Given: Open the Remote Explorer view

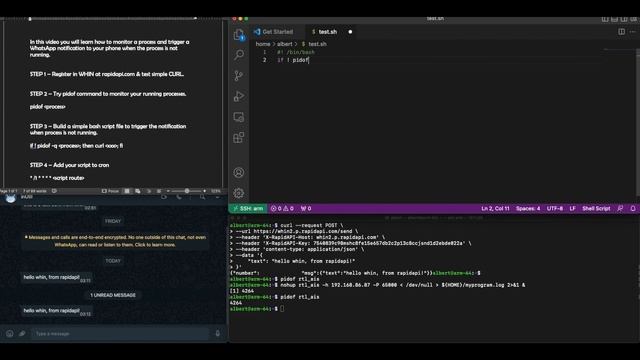Looking at the screenshot, I should tap(239, 117).
